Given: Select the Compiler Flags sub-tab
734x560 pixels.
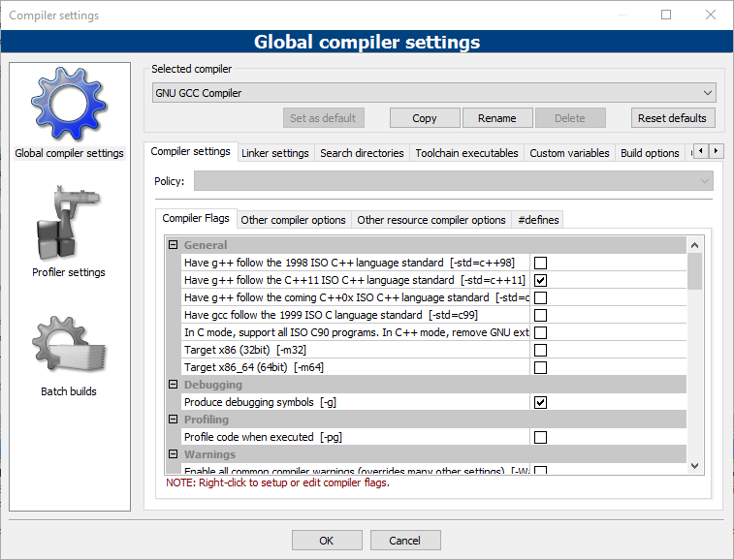Looking at the screenshot, I should click(196, 218).
